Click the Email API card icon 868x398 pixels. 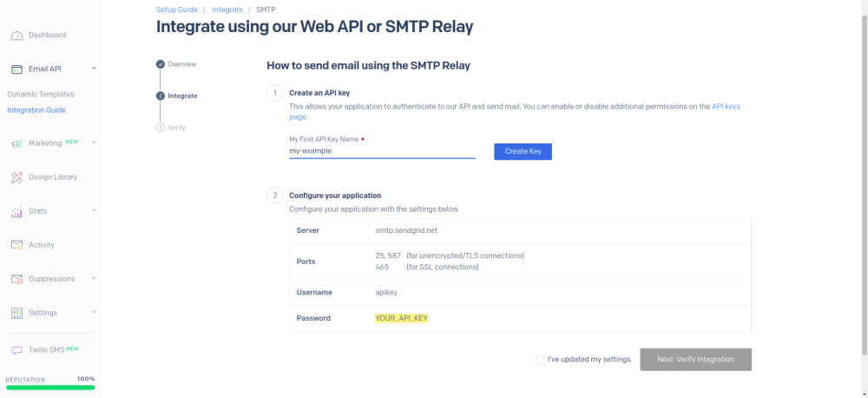tap(16, 69)
